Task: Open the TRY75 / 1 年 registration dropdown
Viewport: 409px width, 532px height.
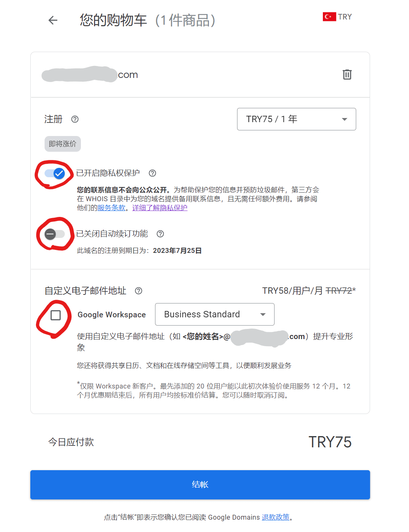Action: tap(297, 119)
